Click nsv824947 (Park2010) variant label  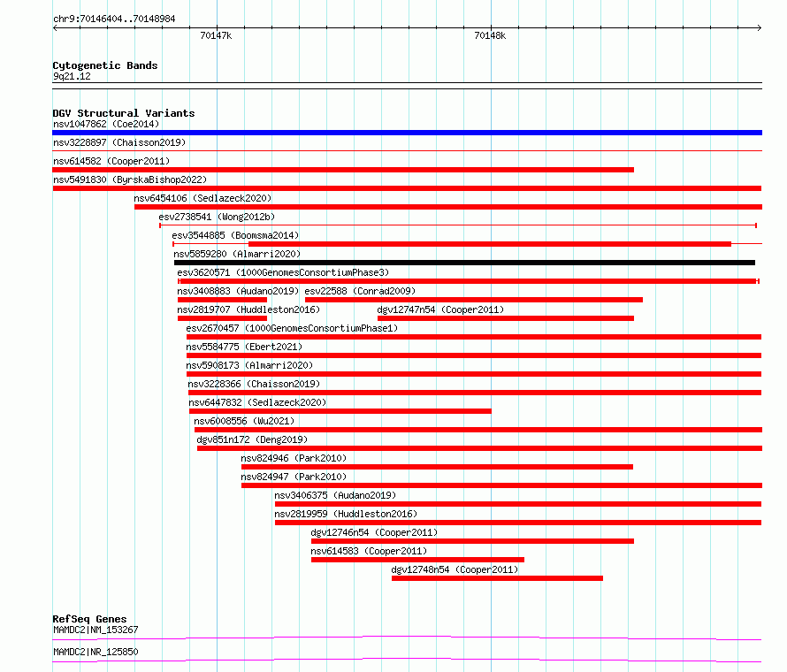click(294, 477)
